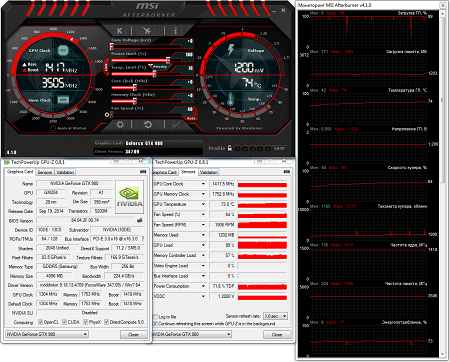Screen dimensions: 450x362
Task: Open the info 'i' icon in Afterburner
Action: pyautogui.click(x=175, y=31)
